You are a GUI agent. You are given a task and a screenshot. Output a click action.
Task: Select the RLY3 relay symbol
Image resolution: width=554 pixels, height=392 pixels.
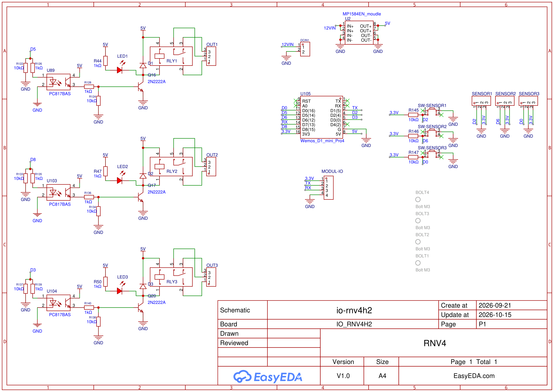[171, 277]
